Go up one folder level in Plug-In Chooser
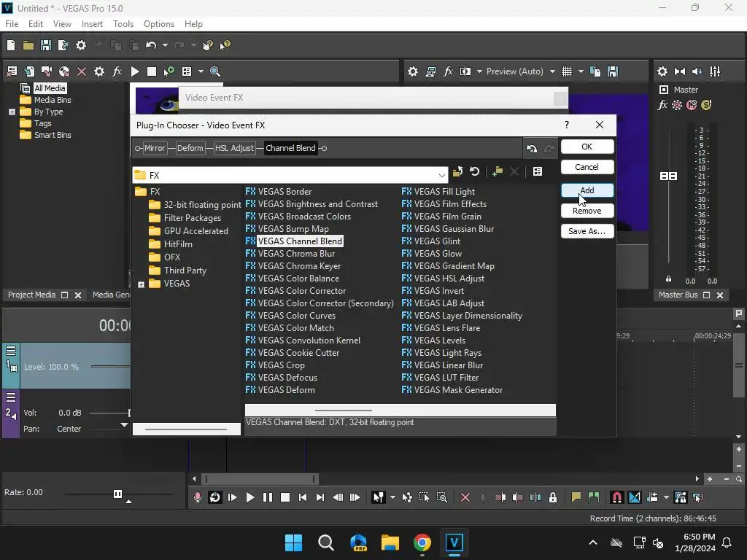747x560 pixels. click(458, 171)
